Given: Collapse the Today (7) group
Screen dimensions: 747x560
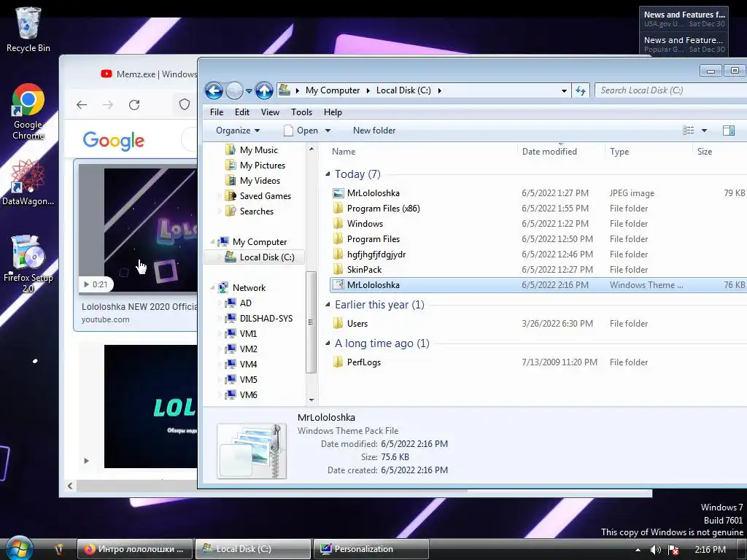Looking at the screenshot, I should tap(328, 174).
